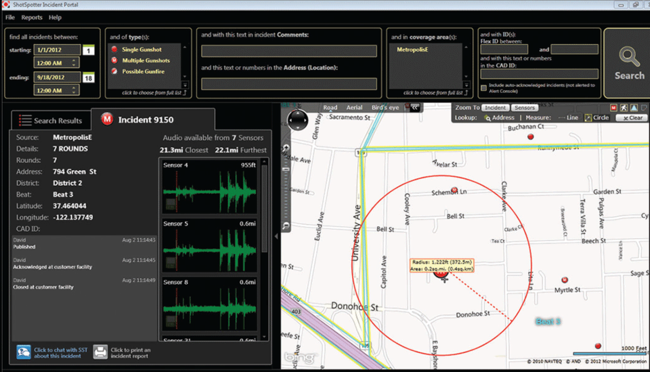Open the ending date calendar icon
The image size is (650, 372).
[x=88, y=78]
